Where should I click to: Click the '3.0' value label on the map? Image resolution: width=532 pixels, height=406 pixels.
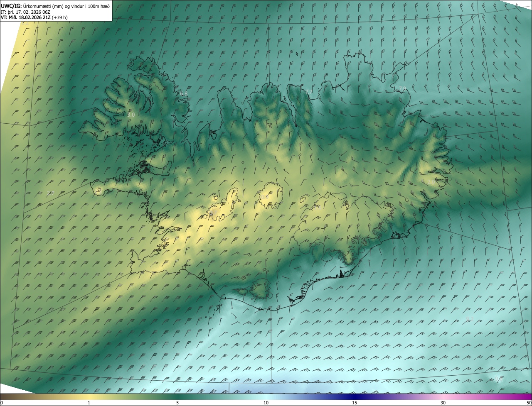point(131,115)
